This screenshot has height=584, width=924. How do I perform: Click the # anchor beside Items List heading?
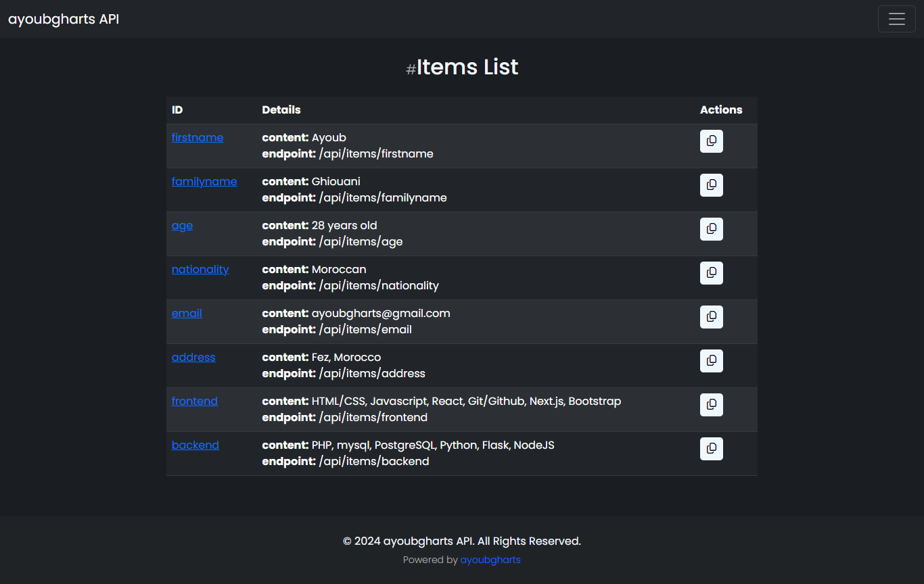(x=410, y=68)
